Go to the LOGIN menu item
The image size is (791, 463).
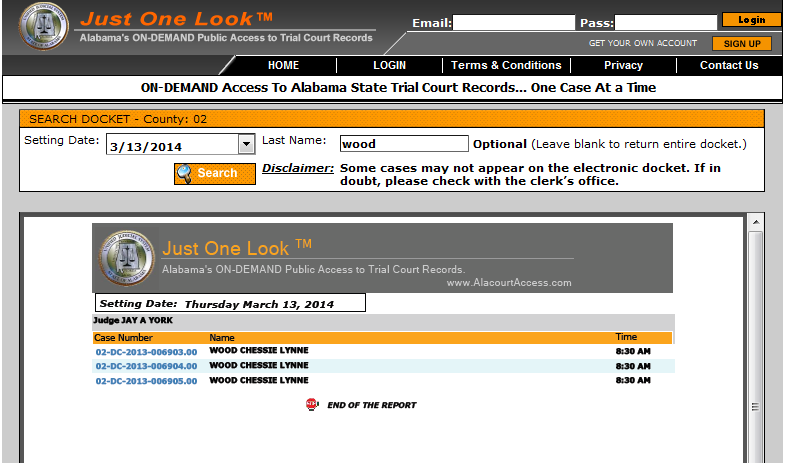click(389, 65)
